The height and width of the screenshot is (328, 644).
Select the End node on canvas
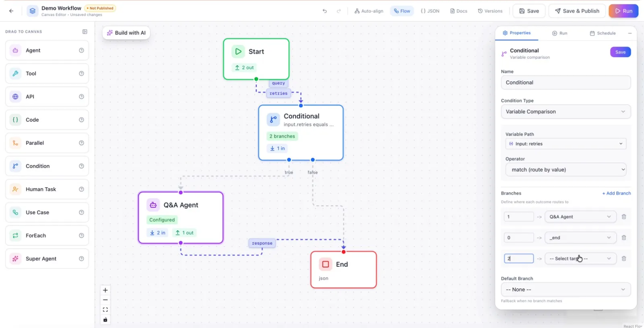point(344,270)
